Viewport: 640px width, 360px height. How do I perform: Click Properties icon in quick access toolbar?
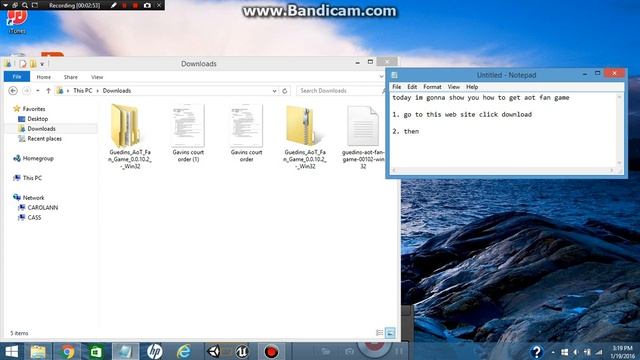[x=23, y=64]
